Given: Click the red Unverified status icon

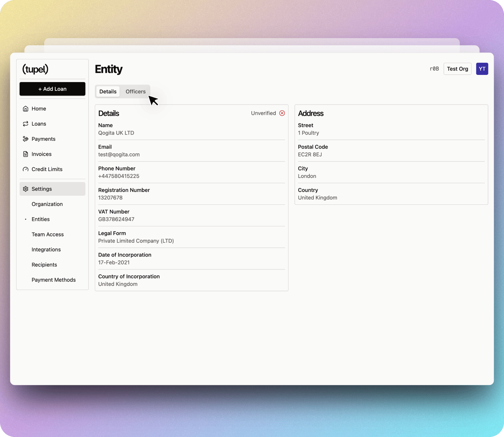Looking at the screenshot, I should pyautogui.click(x=282, y=113).
